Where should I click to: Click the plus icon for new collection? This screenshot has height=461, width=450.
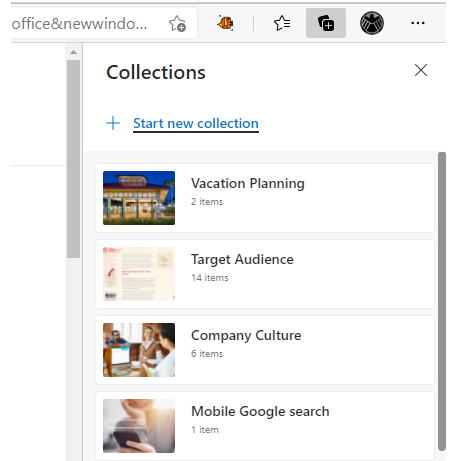(113, 123)
